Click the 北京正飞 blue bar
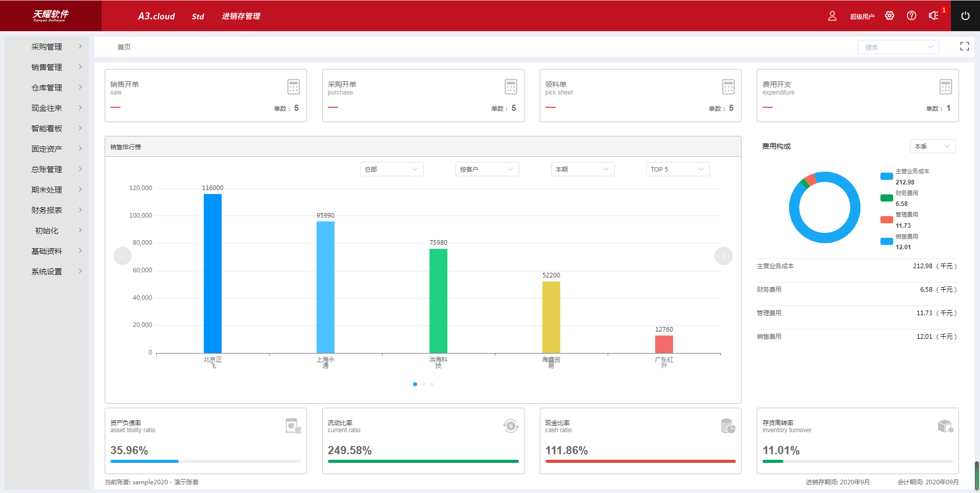The width and height of the screenshot is (980, 493). pyautogui.click(x=212, y=273)
